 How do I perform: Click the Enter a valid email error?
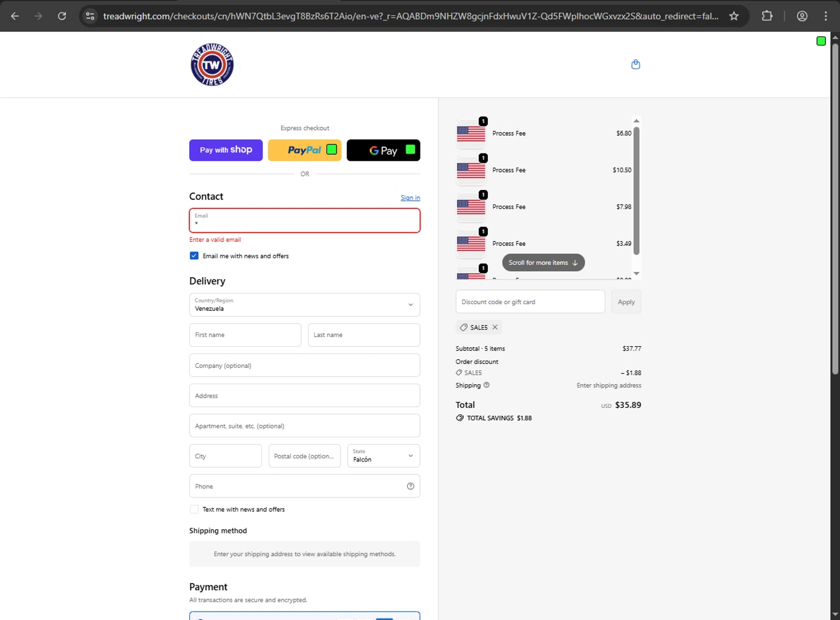pos(215,240)
